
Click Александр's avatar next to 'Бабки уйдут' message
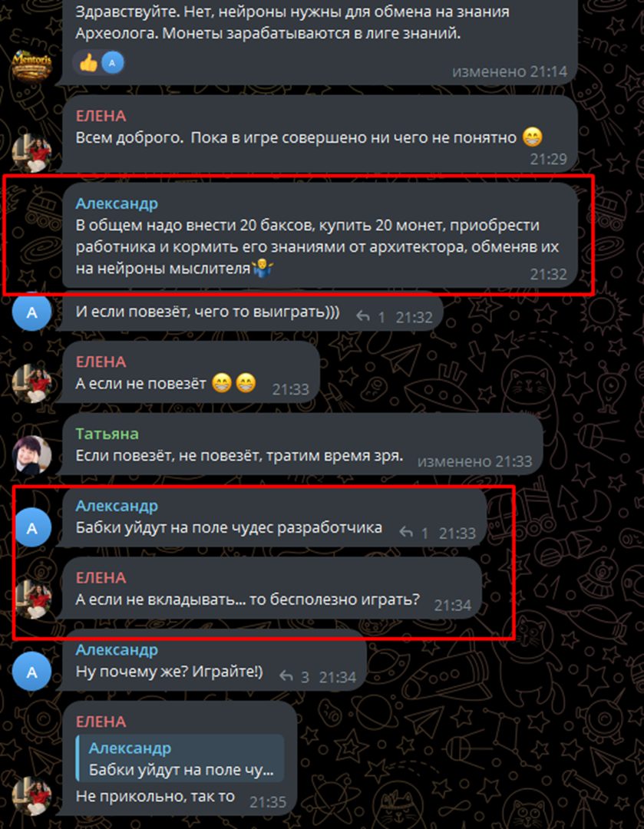point(31,527)
